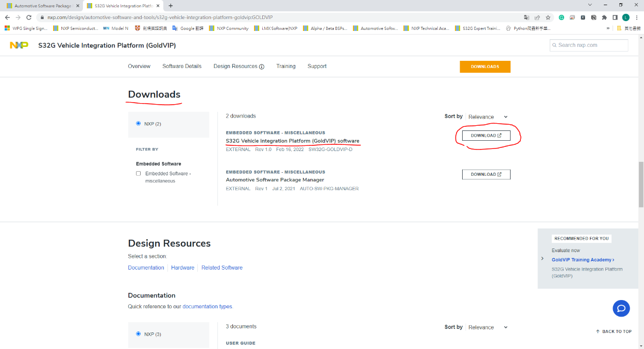Bookmark this page with the star icon

(x=548, y=17)
